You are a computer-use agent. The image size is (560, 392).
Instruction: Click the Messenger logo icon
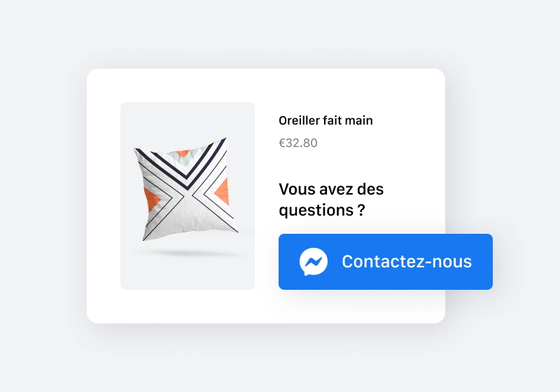[x=313, y=262]
